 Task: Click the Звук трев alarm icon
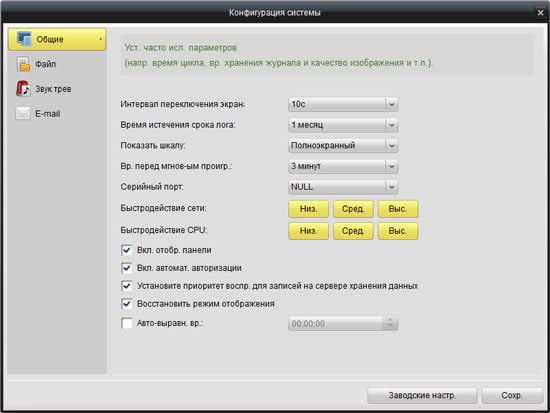[23, 89]
